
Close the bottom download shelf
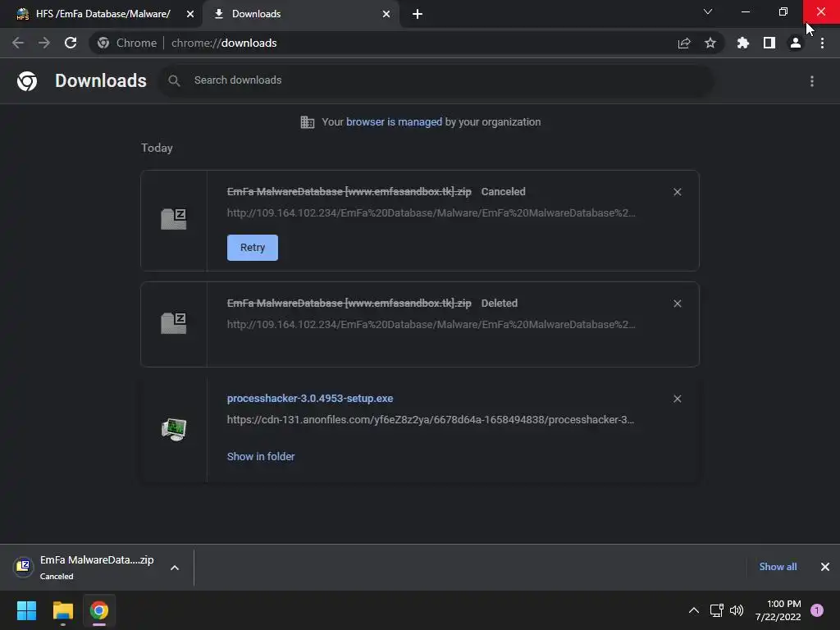825,566
